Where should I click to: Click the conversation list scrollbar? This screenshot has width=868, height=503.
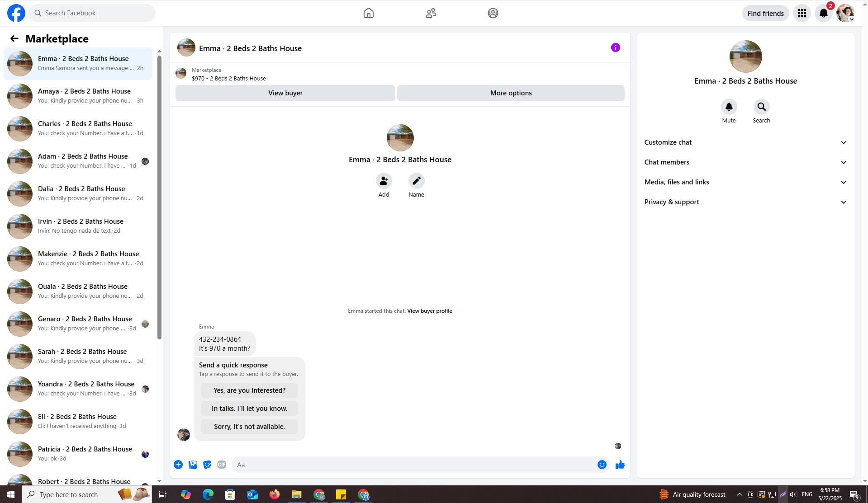coord(159,197)
